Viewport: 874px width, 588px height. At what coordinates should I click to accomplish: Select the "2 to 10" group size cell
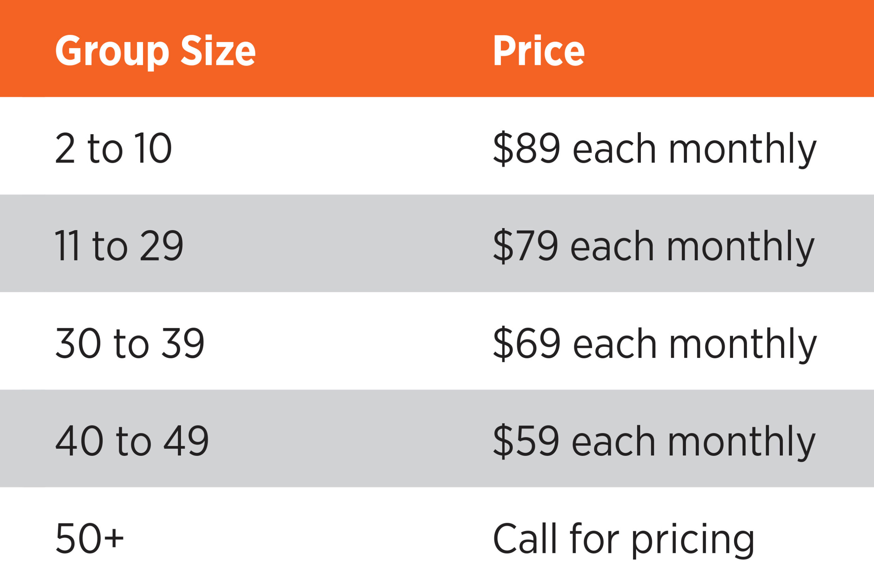point(114,149)
